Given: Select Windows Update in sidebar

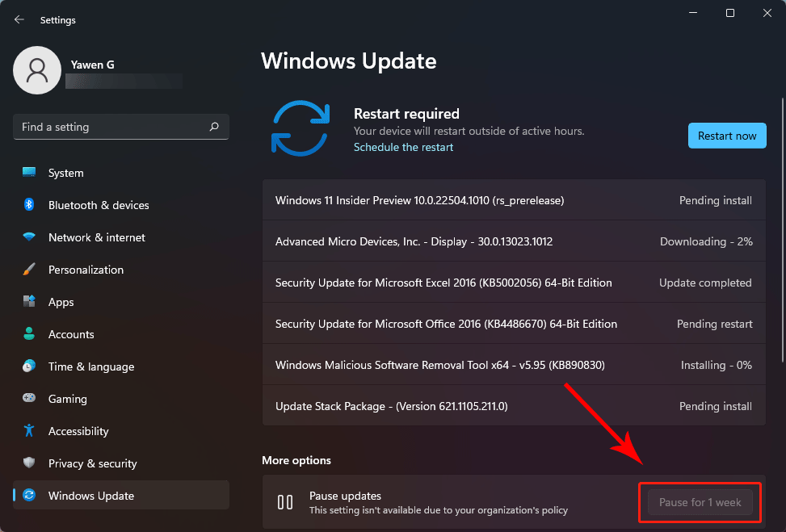Looking at the screenshot, I should coord(121,496).
